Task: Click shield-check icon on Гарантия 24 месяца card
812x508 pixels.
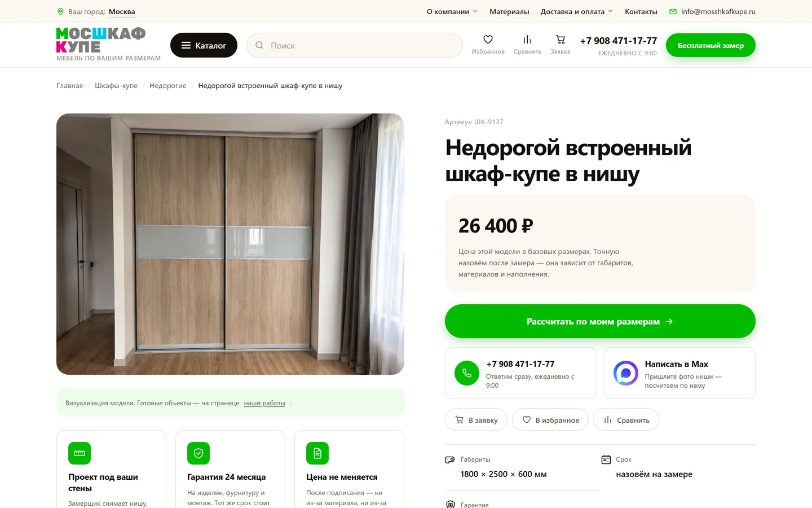Action: pos(198,453)
